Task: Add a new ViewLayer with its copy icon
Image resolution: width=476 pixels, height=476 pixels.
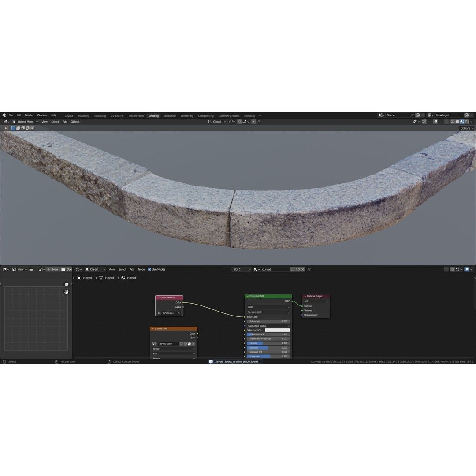Action: tap(467, 115)
